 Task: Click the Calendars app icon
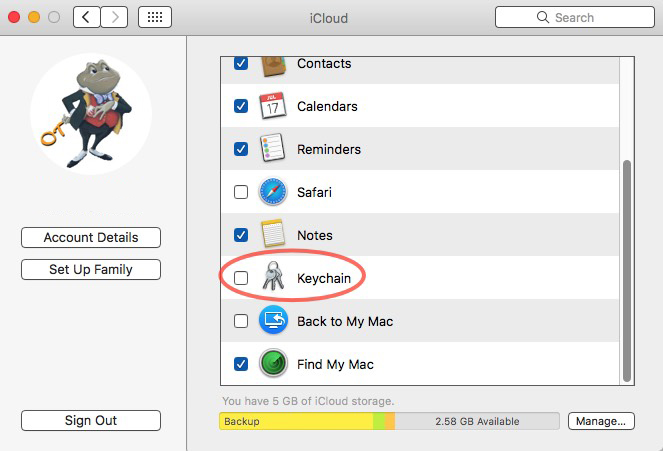click(x=273, y=106)
